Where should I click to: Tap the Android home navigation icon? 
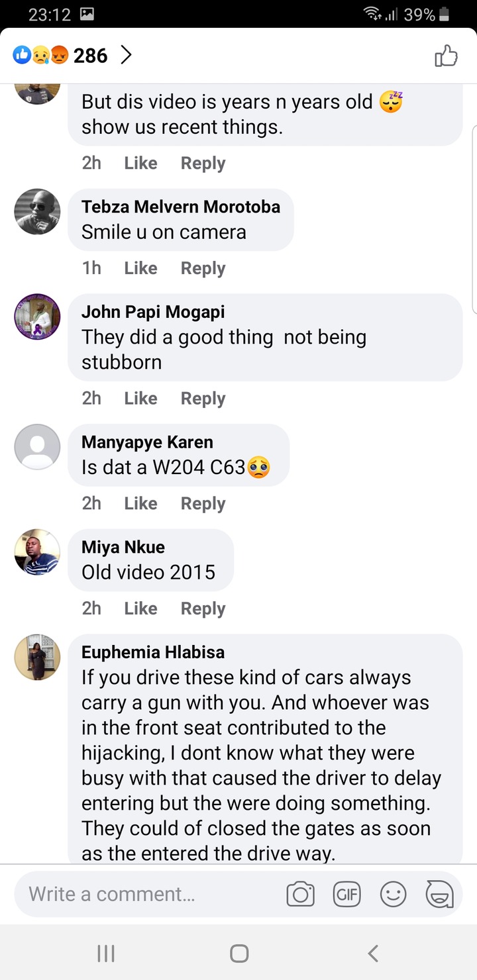(239, 953)
